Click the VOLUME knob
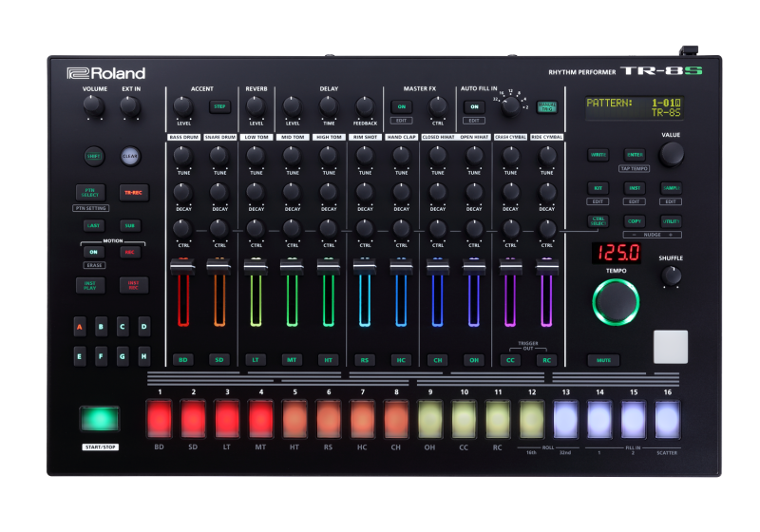Image resolution: width=760 pixels, height=532 pixels. click(x=93, y=105)
